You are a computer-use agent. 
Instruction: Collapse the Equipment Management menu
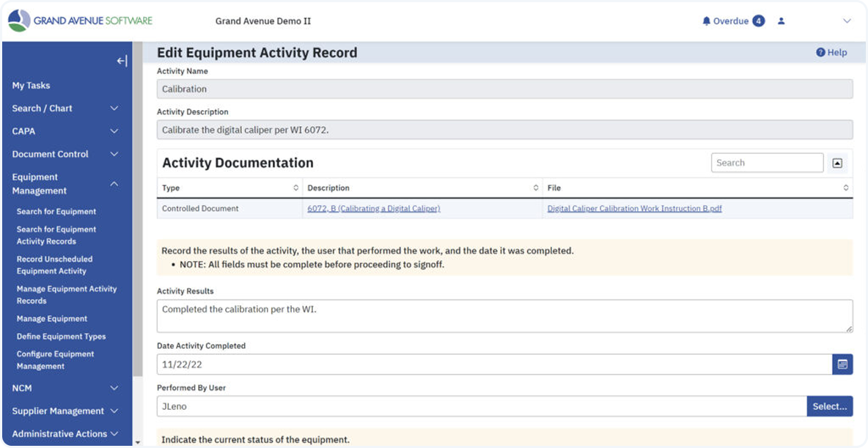[65, 184]
